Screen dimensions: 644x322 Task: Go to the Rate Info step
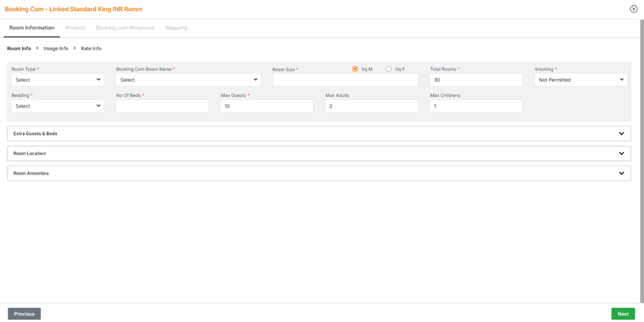(91, 49)
